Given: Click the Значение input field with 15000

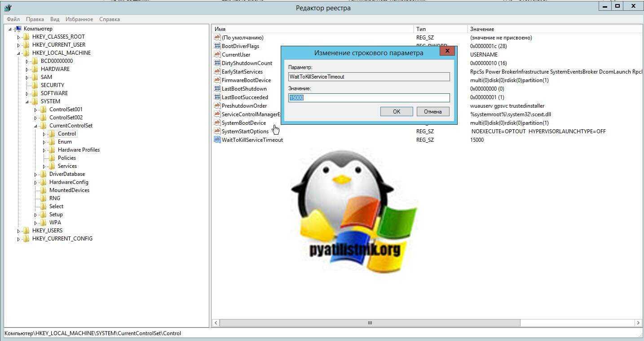Looking at the screenshot, I should click(369, 98).
